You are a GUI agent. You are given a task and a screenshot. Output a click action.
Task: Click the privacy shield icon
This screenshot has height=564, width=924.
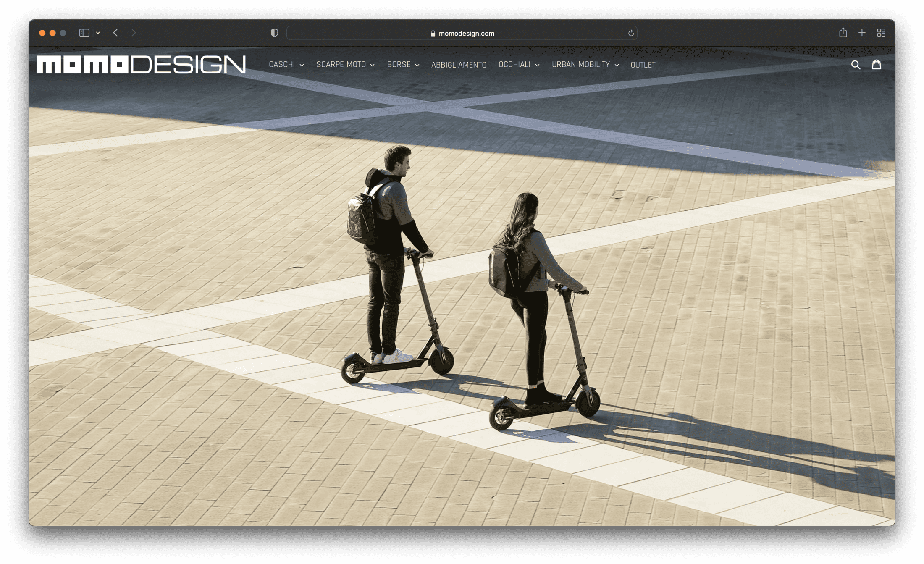click(x=274, y=33)
